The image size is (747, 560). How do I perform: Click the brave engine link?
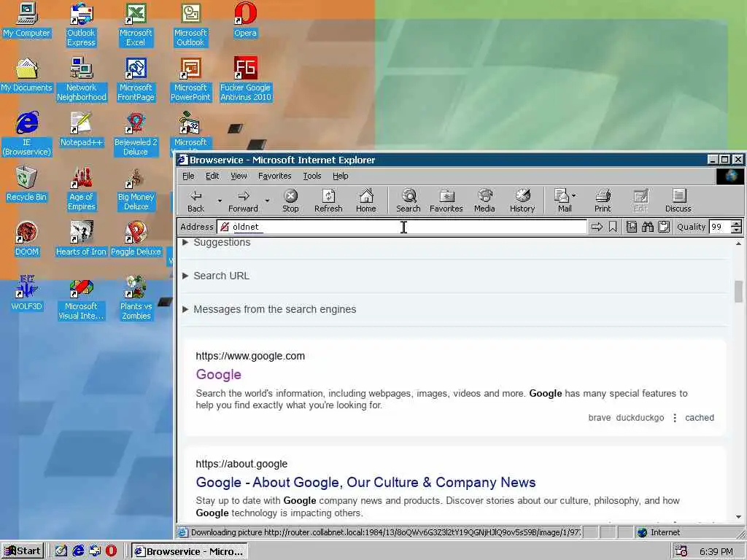click(600, 418)
